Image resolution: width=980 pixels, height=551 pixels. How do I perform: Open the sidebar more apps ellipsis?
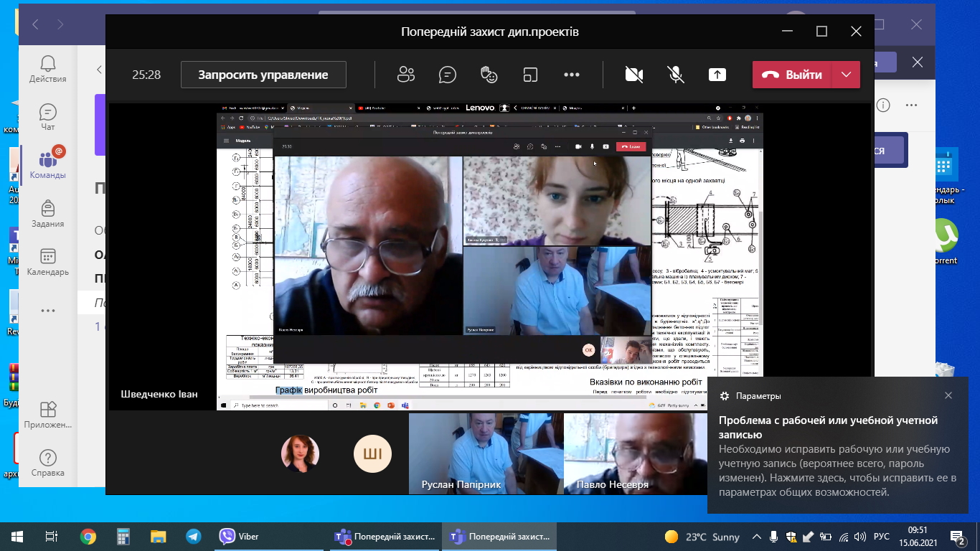pyautogui.click(x=48, y=311)
